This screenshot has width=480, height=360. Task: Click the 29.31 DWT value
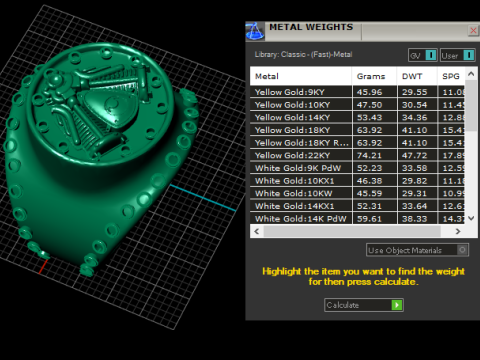click(x=414, y=194)
